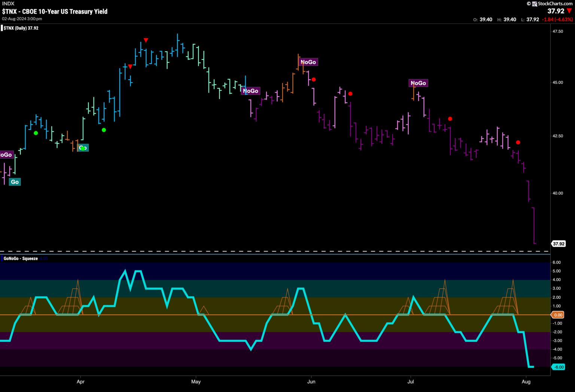
Task: Click the red down arrow beside 37.92
Action: 569,11
